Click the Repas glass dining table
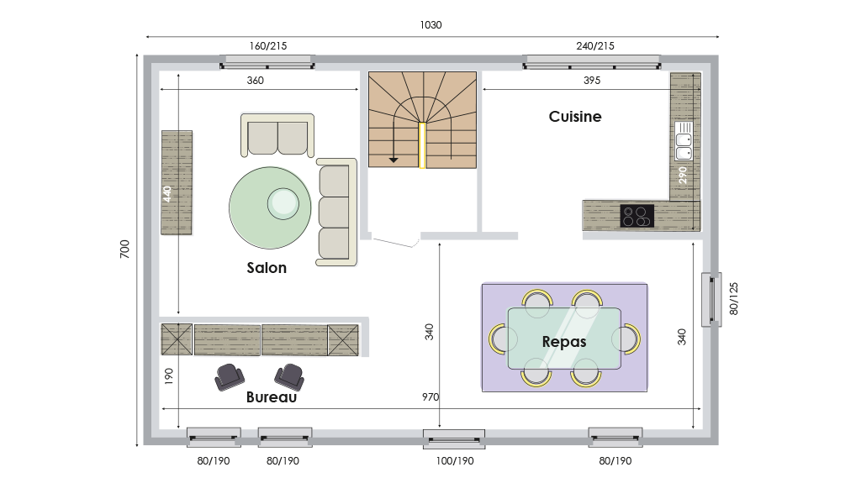Viewport: 861px width, 504px height. pyautogui.click(x=564, y=338)
